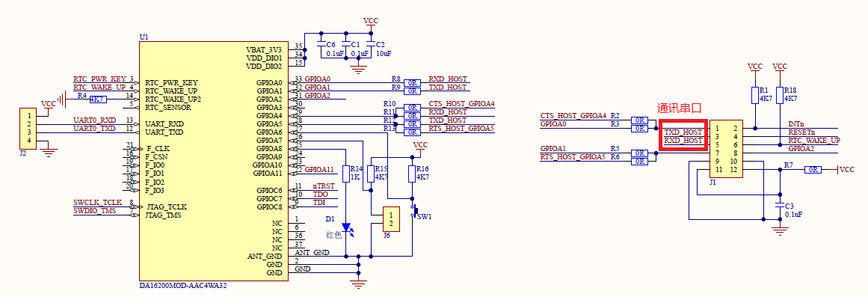Click the 红色 label beside LED D1

[333, 235]
